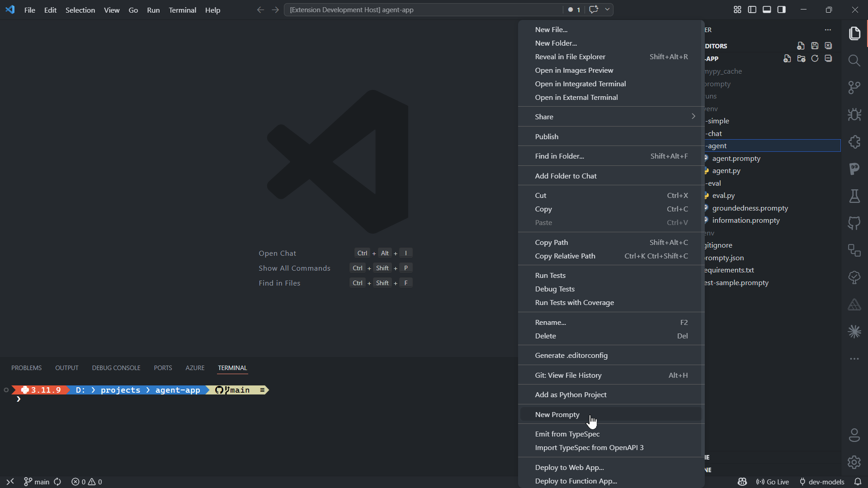Open the Run and Debug view
868x488 pixels.
[854, 114]
